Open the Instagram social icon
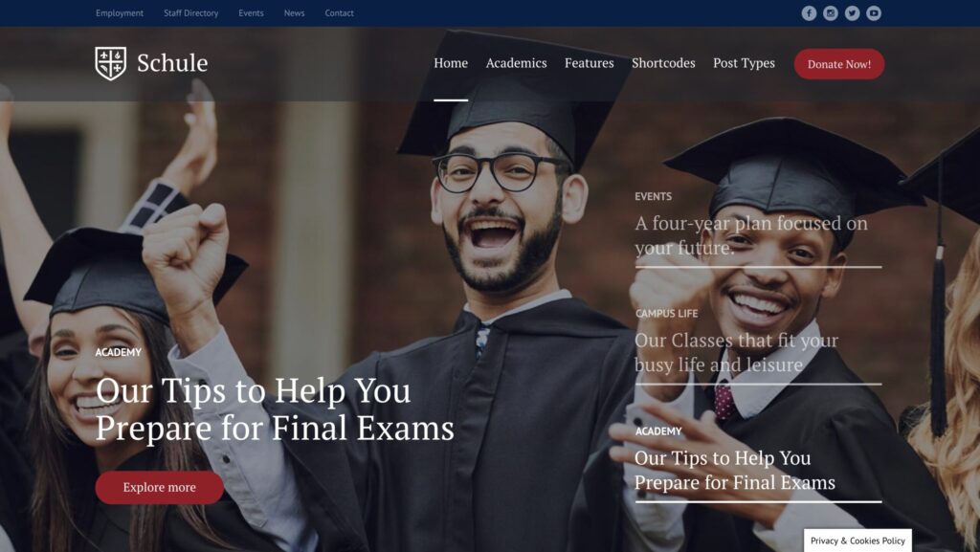The image size is (980, 552). 831,13
